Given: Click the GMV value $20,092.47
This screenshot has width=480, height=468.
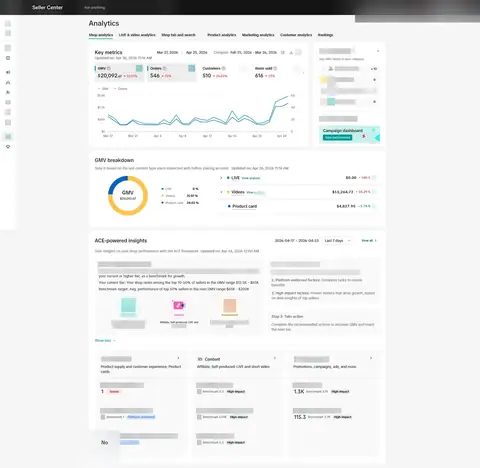Looking at the screenshot, I should click(110, 76).
